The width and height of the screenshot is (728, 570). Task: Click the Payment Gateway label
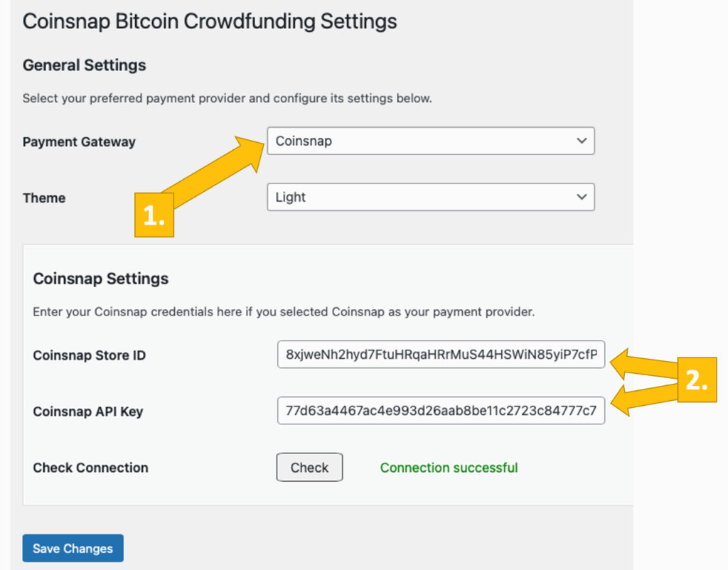(79, 141)
